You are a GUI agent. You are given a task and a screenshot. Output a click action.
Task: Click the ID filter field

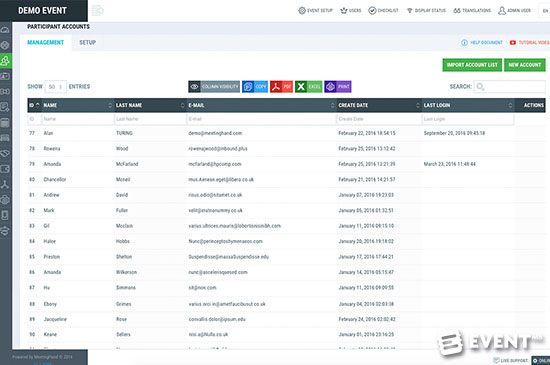[34, 119]
